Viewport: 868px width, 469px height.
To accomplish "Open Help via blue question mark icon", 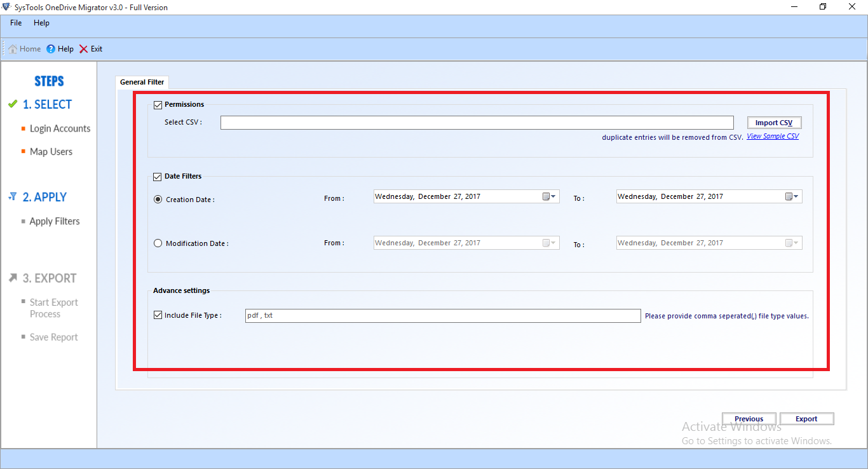I will tap(51, 49).
